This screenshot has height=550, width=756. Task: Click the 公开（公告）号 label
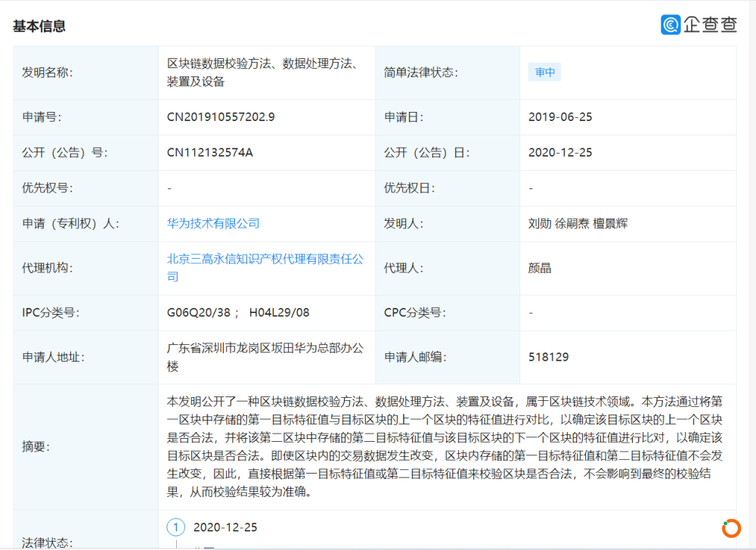[x=64, y=153]
